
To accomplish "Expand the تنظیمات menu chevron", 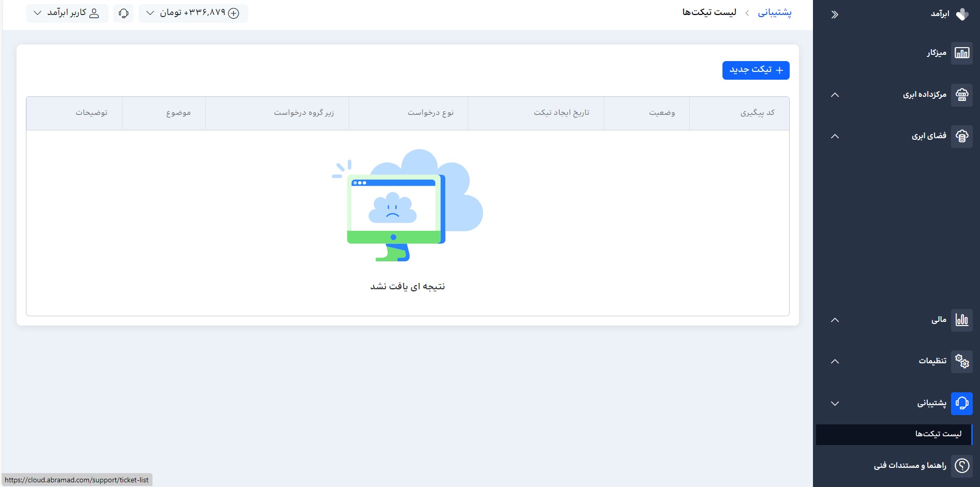I will (835, 361).
